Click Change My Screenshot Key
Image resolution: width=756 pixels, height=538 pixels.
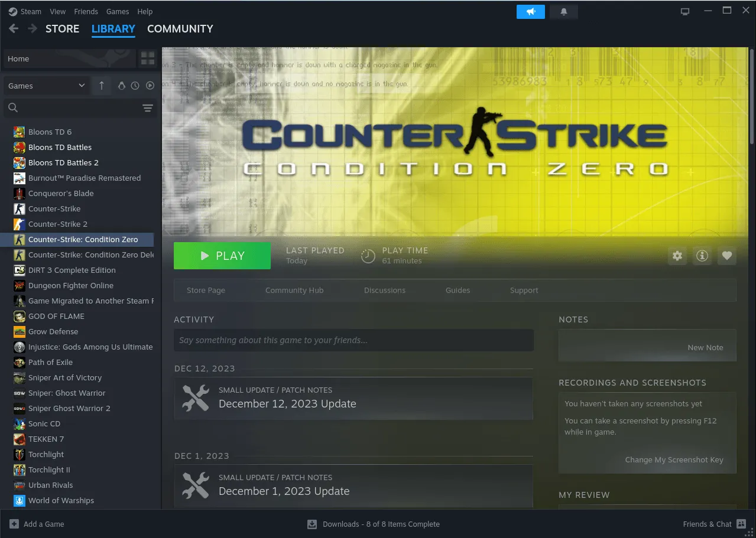tap(674, 459)
